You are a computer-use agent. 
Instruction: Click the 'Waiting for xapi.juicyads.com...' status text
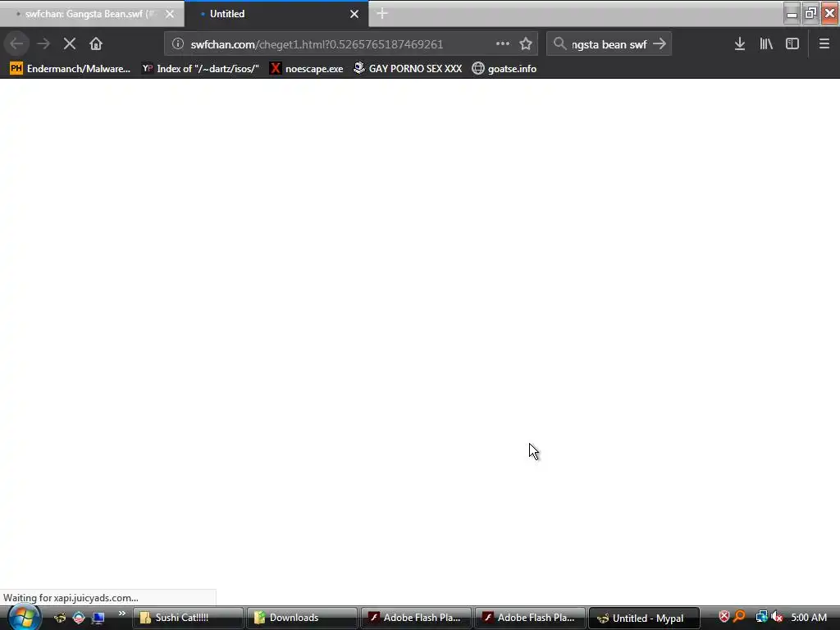71,598
